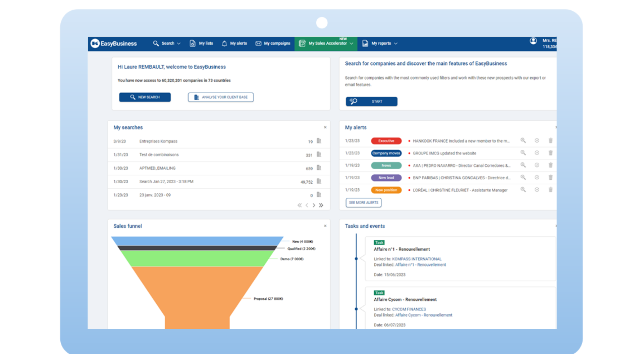The width and height of the screenshot is (644, 362).
Task: Click the purple New lead alert tag
Action: [x=386, y=178]
